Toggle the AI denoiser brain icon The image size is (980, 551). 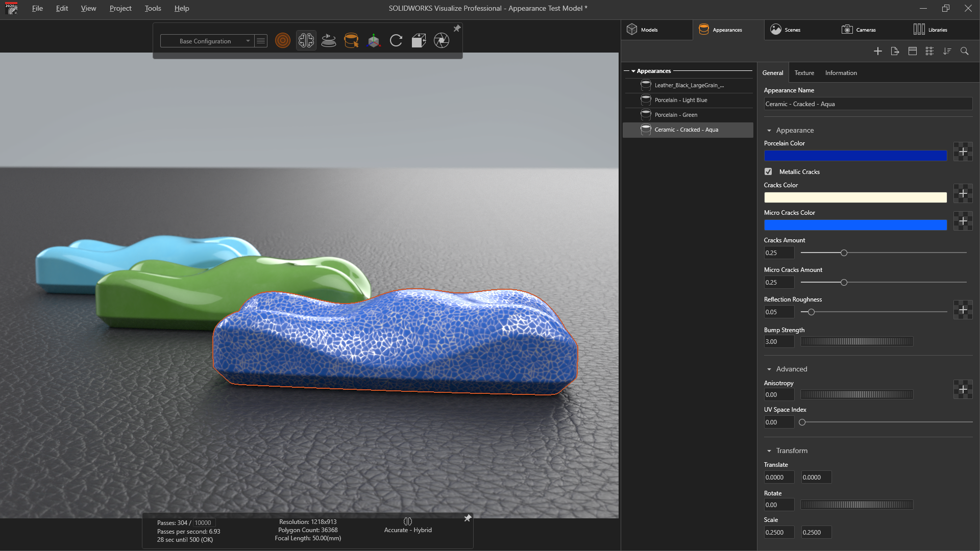coord(306,41)
